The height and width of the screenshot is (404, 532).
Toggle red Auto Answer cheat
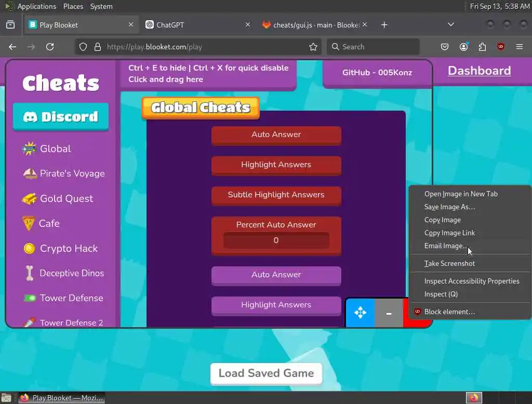point(276,134)
